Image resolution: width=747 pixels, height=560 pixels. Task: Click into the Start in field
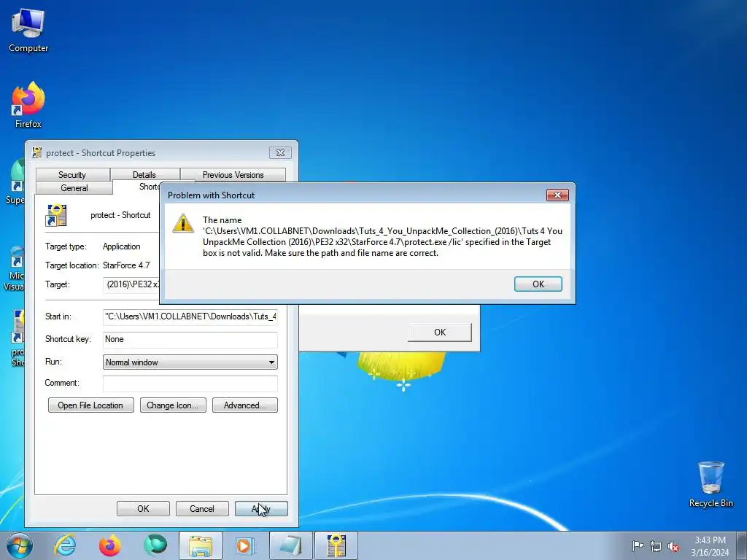coord(190,316)
